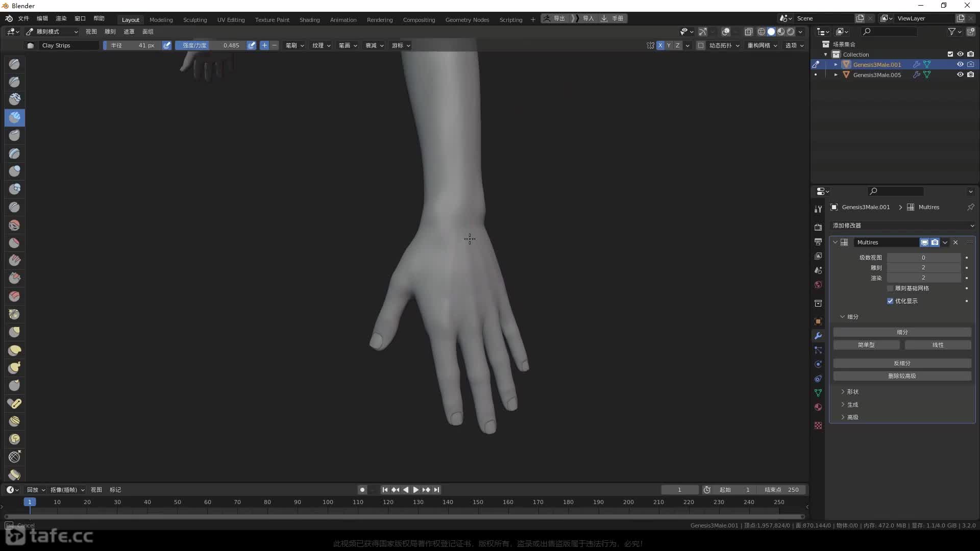980x551 pixels.
Task: Expand Genesis3Male.005 in outliner
Action: [x=836, y=74]
